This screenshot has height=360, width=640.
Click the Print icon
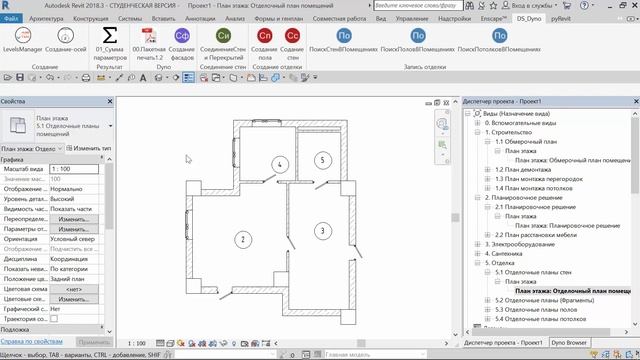tap(86, 77)
